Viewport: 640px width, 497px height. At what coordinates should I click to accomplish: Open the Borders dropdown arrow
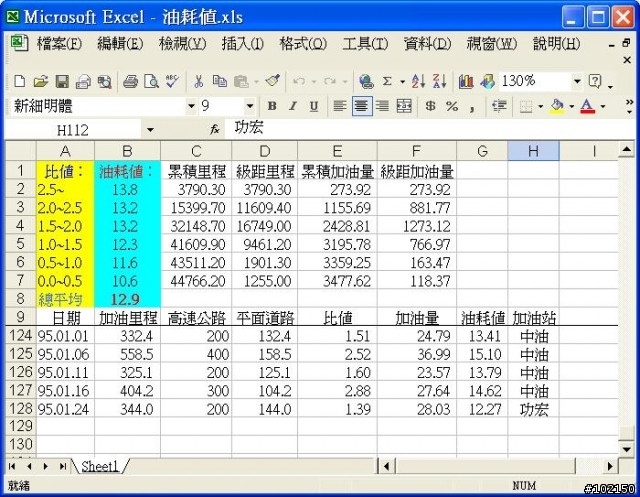coord(540,106)
